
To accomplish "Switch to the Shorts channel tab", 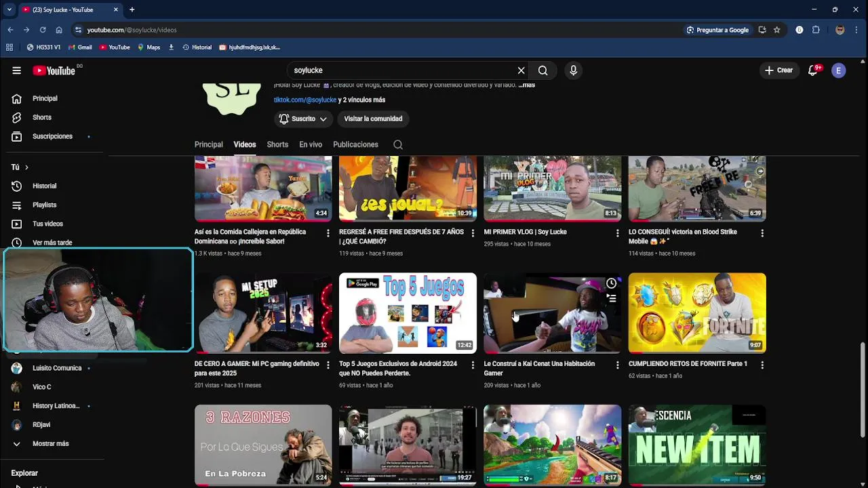I will [x=277, y=144].
